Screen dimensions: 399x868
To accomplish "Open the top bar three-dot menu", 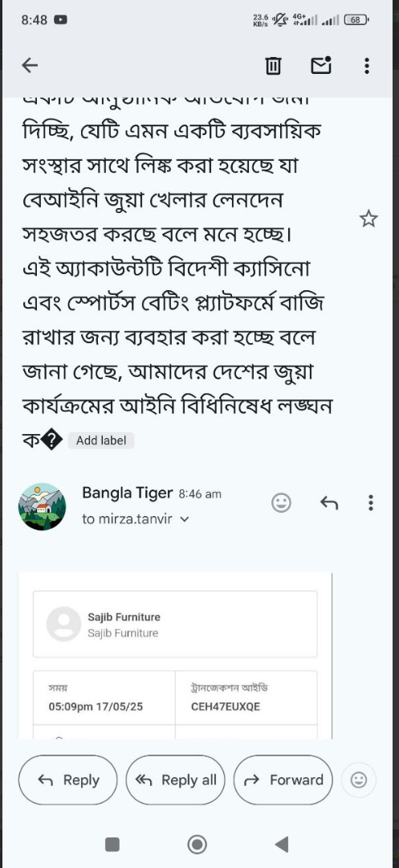I will point(367,66).
